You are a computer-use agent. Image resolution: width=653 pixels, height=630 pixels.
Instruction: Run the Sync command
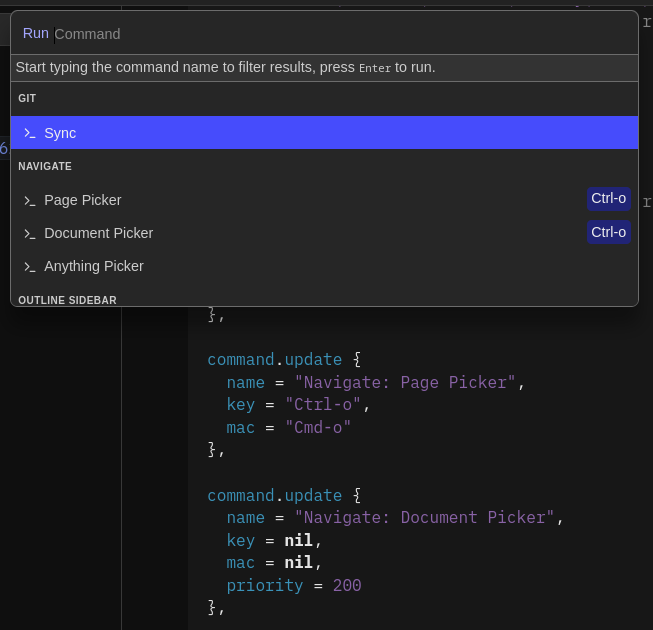point(60,133)
